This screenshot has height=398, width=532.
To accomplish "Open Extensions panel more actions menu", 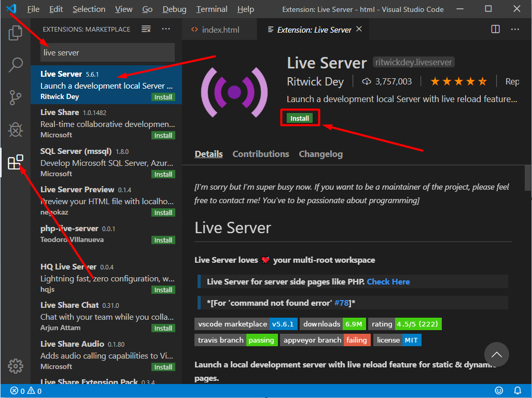I will pyautogui.click(x=166, y=29).
